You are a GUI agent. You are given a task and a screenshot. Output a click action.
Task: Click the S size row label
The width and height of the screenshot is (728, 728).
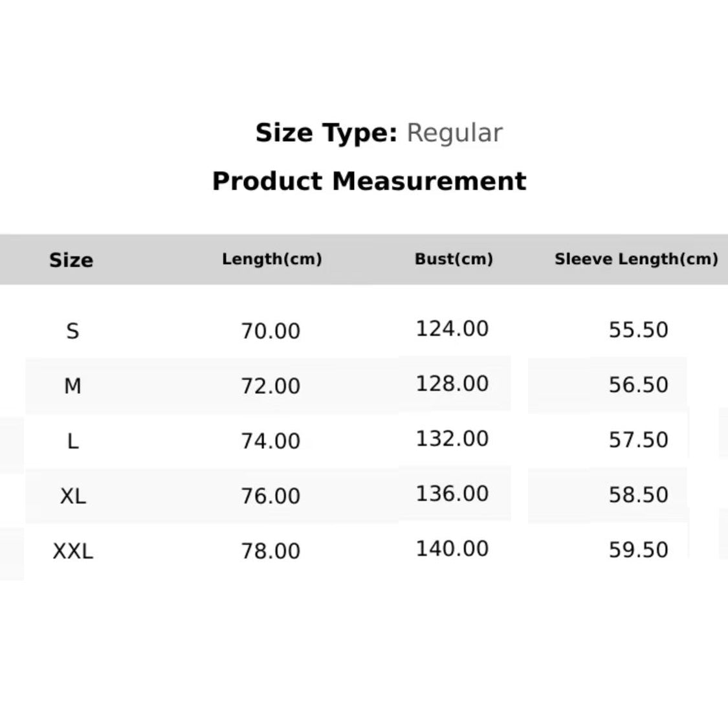(x=72, y=331)
